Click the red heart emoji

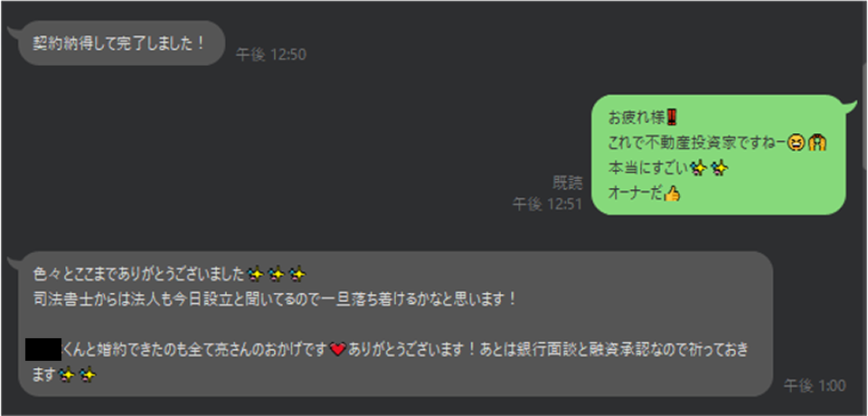tap(337, 350)
